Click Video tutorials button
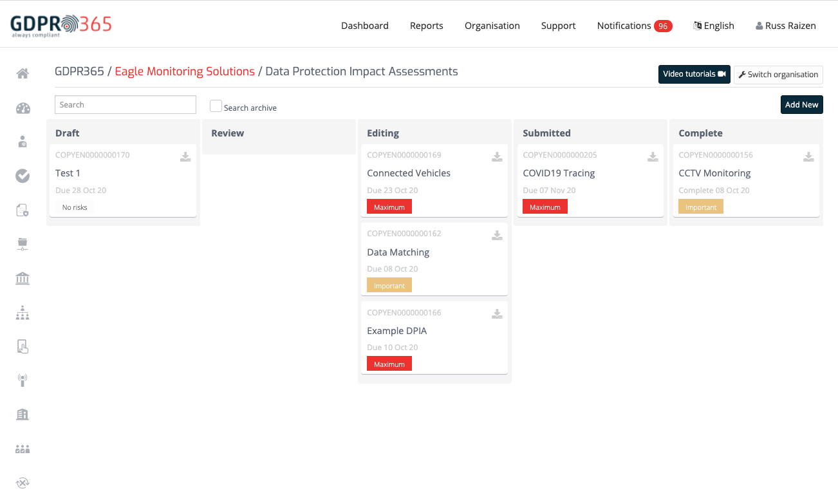Screen dimensions: 838x504 pyautogui.click(x=694, y=74)
